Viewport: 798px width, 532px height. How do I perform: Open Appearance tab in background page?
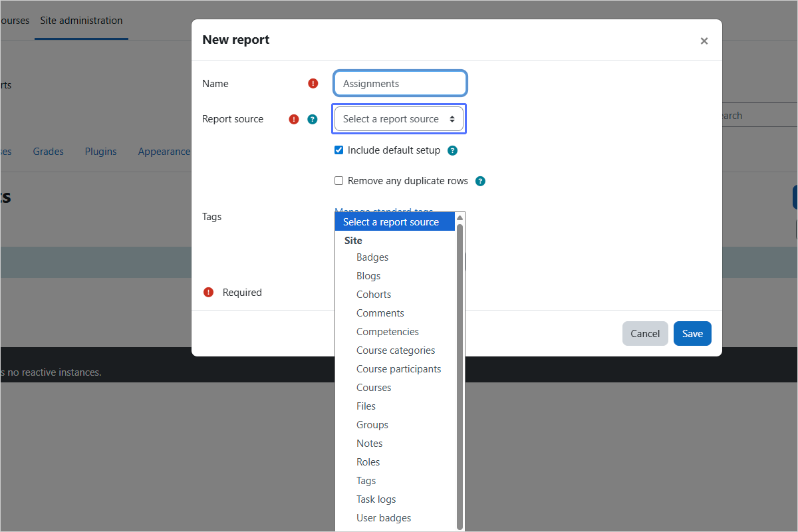pos(164,152)
